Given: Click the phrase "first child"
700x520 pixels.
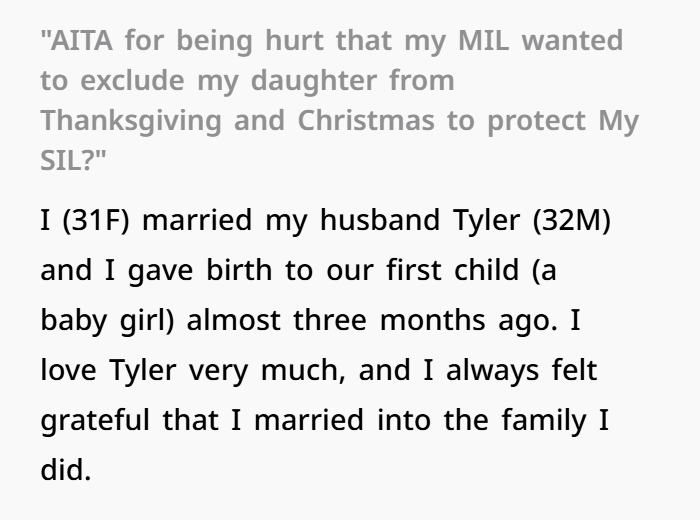Looking at the screenshot, I should [452, 270].
